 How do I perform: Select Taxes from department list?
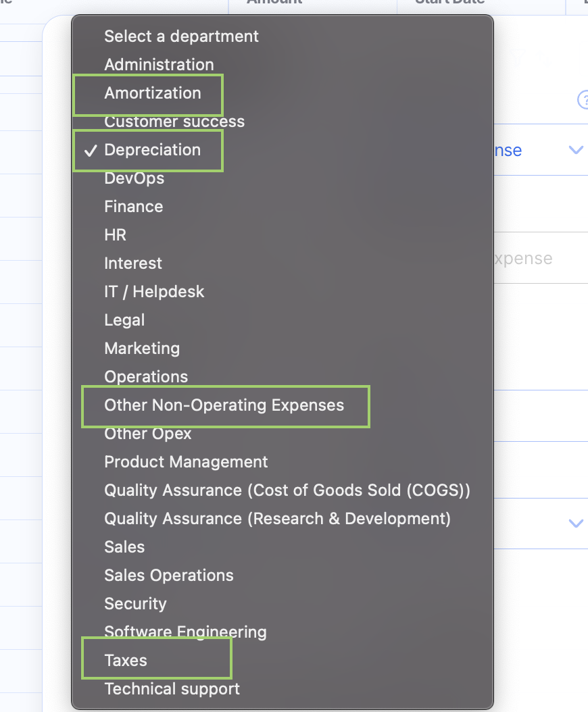[126, 661]
